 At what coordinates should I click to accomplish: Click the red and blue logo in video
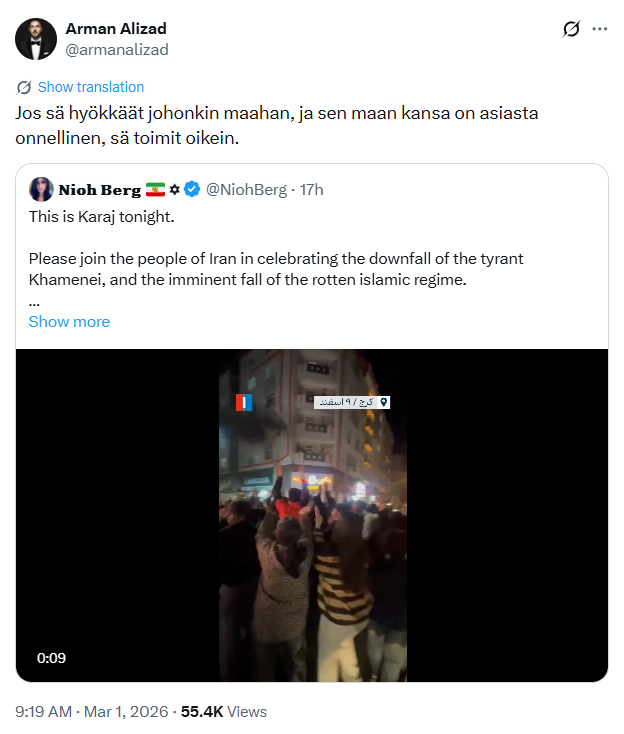click(x=244, y=402)
